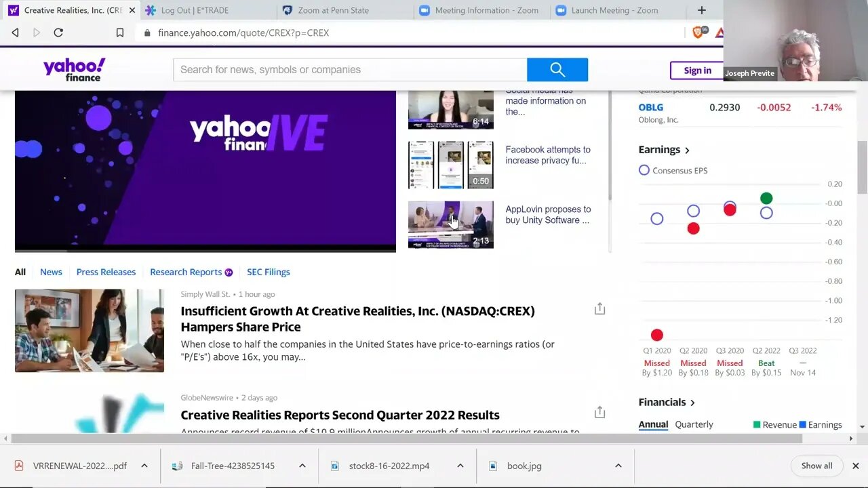Expand Fall-Tree download options menu

pos(302,466)
